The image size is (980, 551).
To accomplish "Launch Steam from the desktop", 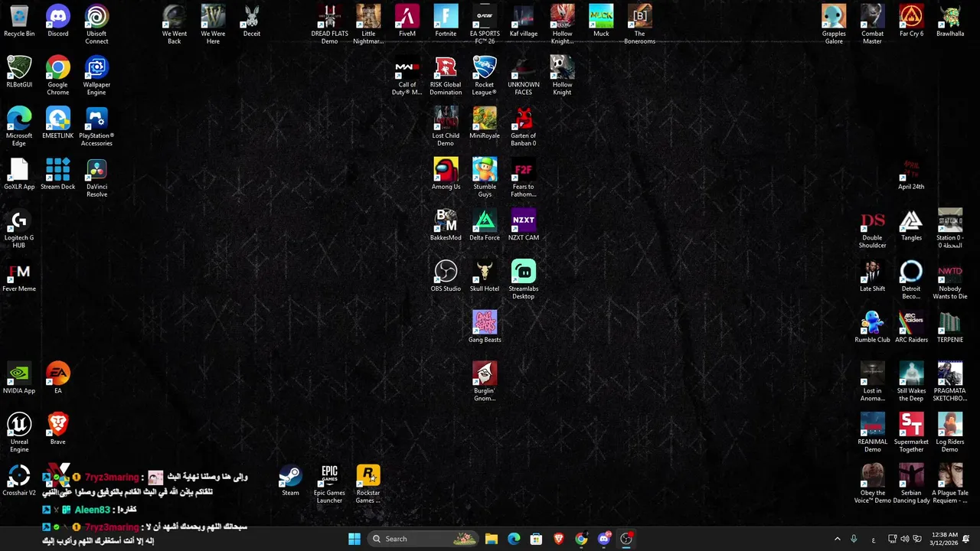I will [x=290, y=480].
